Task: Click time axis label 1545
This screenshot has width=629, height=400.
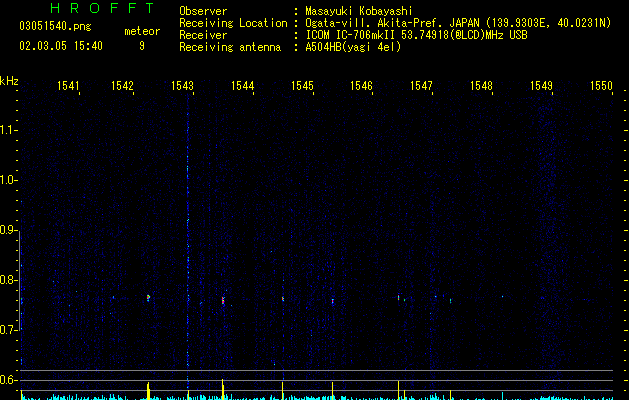Action: tap(302, 85)
